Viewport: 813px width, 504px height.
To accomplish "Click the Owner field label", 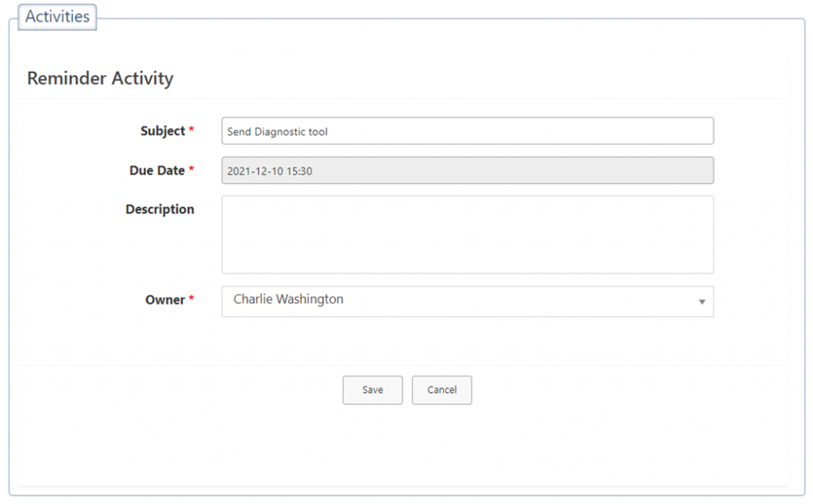I will coord(165,300).
